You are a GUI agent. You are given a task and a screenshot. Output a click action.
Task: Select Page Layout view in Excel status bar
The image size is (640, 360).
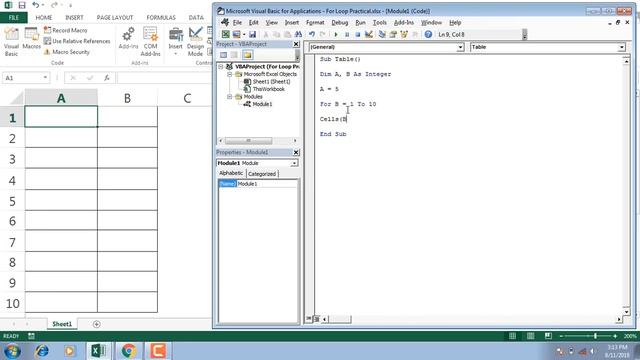(530, 336)
